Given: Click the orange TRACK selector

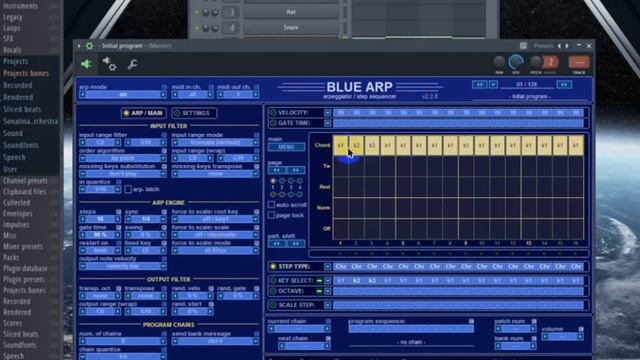Looking at the screenshot, I should (x=579, y=62).
